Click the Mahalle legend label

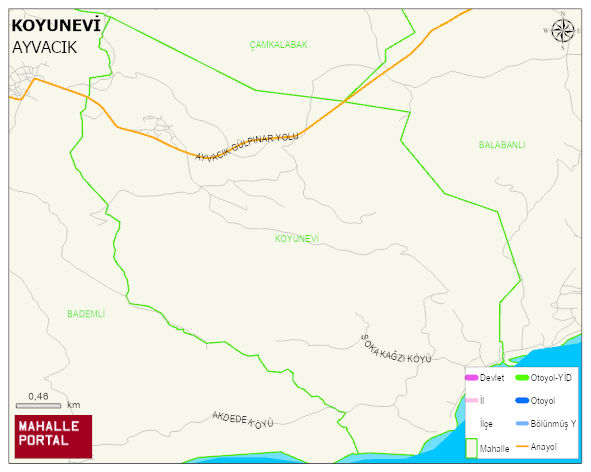click(x=495, y=449)
